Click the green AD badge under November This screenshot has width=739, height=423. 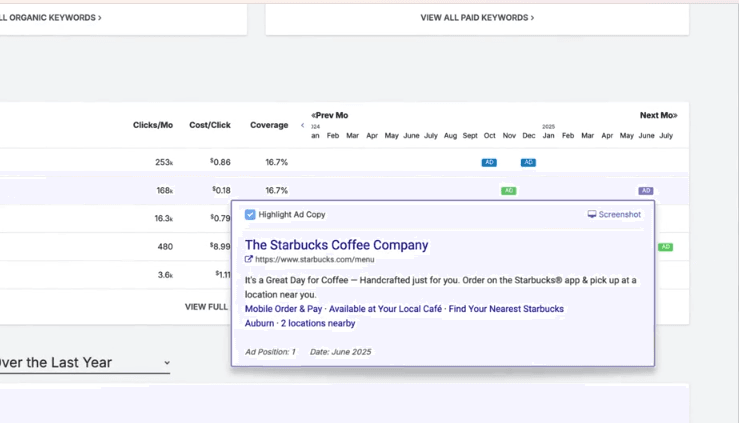509,190
